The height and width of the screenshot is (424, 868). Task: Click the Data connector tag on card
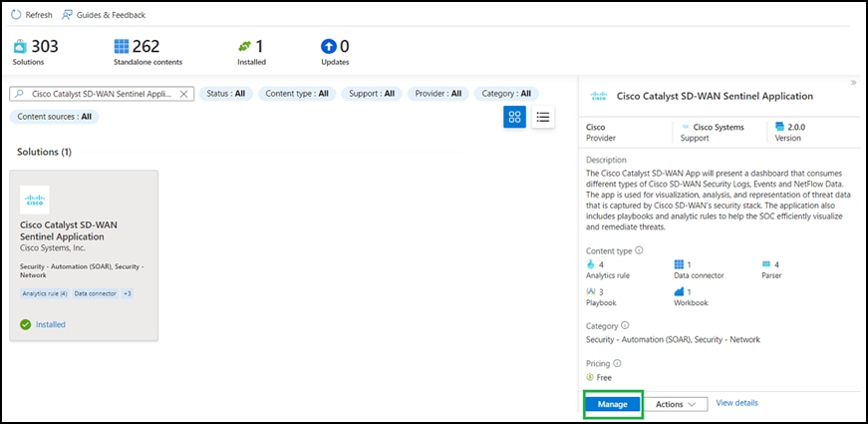pos(96,293)
